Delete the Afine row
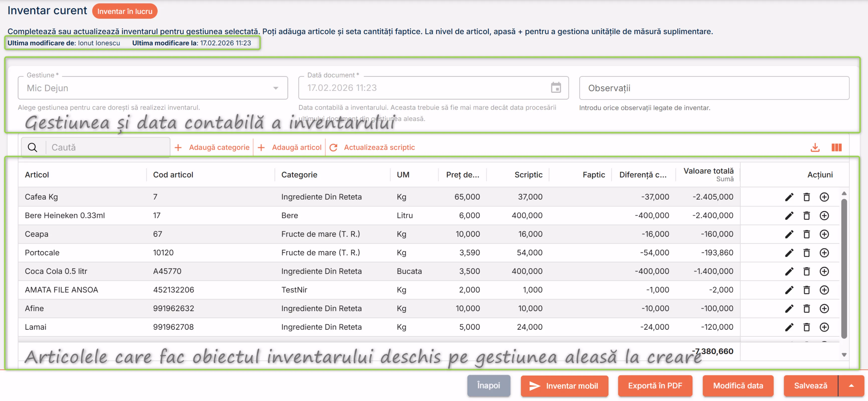 click(806, 308)
